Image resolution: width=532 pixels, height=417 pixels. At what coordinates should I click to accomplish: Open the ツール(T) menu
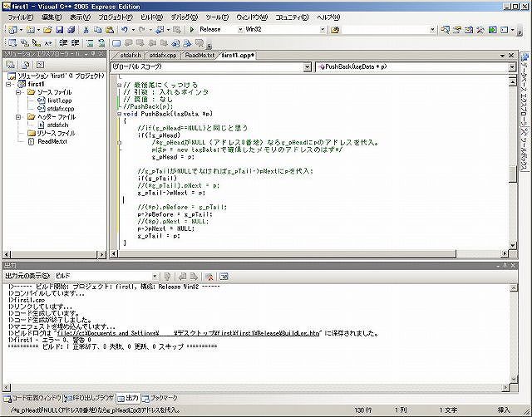(217, 17)
